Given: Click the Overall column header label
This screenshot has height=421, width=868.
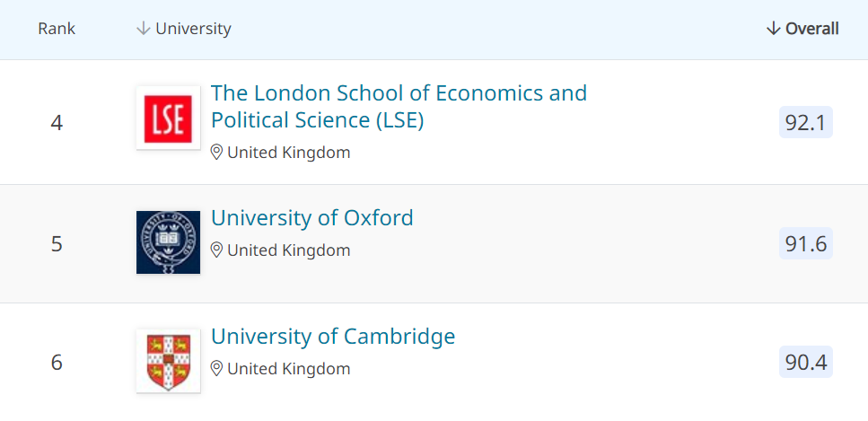Looking at the screenshot, I should tap(812, 28).
